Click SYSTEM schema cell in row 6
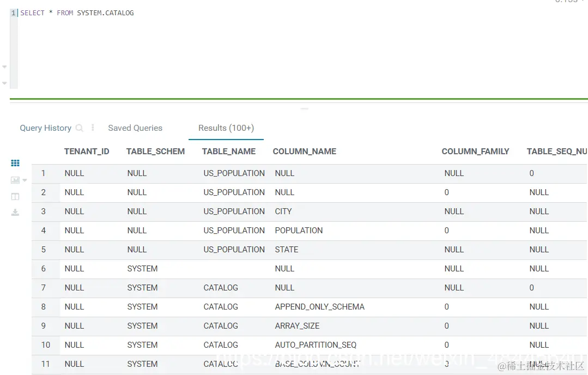Image resolution: width=588 pixels, height=375 pixels. pos(142,269)
